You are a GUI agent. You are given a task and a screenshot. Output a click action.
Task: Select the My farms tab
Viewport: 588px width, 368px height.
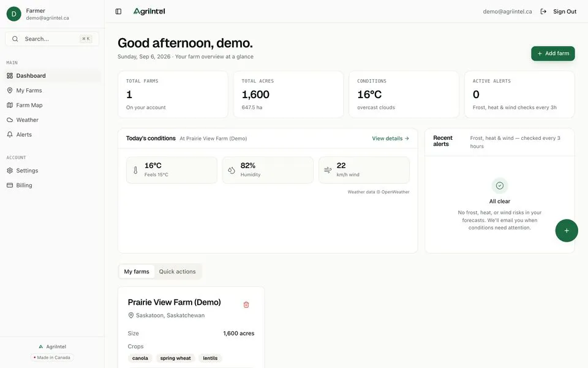pos(137,272)
